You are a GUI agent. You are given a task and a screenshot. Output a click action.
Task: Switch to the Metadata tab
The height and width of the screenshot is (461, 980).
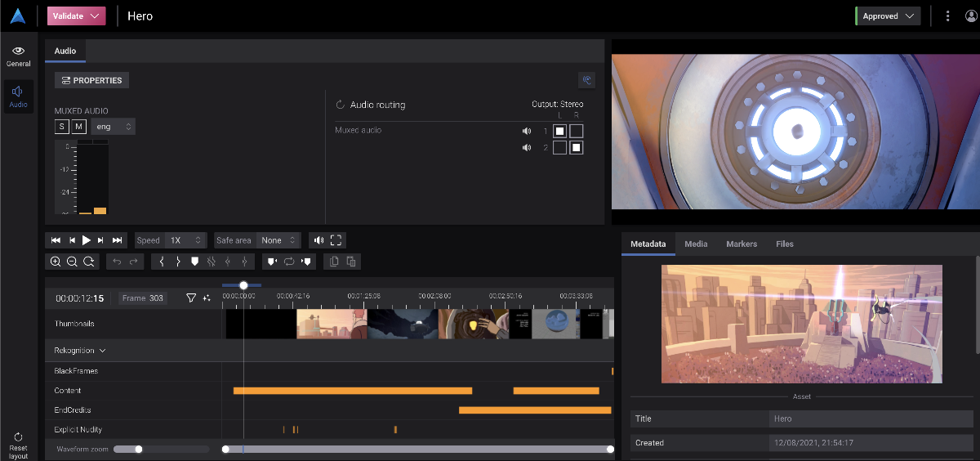(648, 244)
